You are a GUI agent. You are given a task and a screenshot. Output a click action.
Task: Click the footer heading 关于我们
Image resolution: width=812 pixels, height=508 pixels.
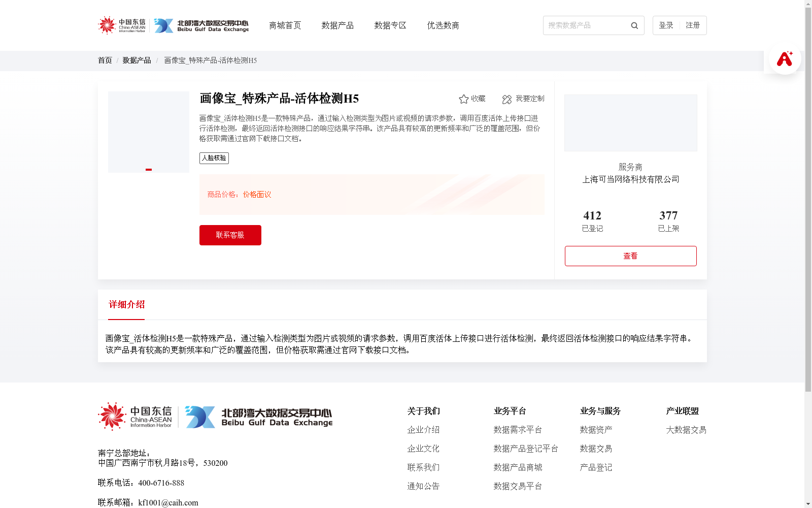click(423, 411)
